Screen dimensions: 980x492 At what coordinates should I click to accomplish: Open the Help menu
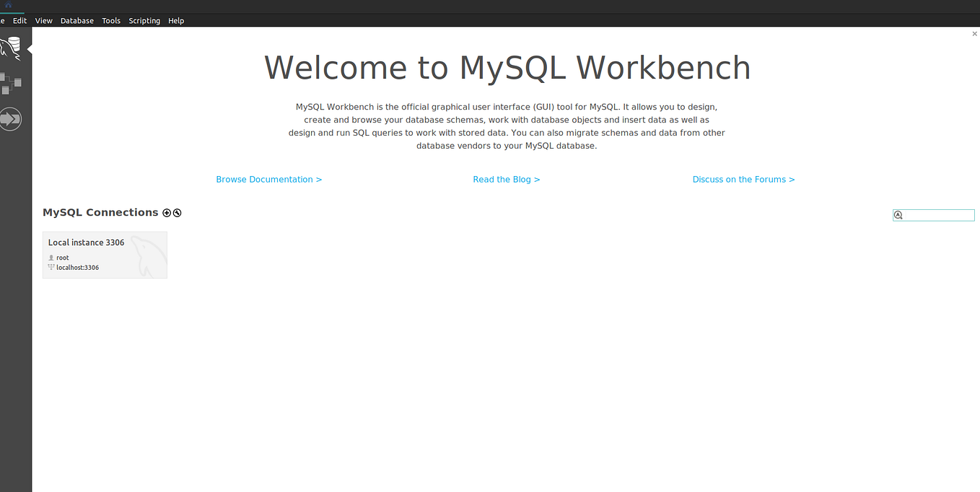tap(176, 20)
